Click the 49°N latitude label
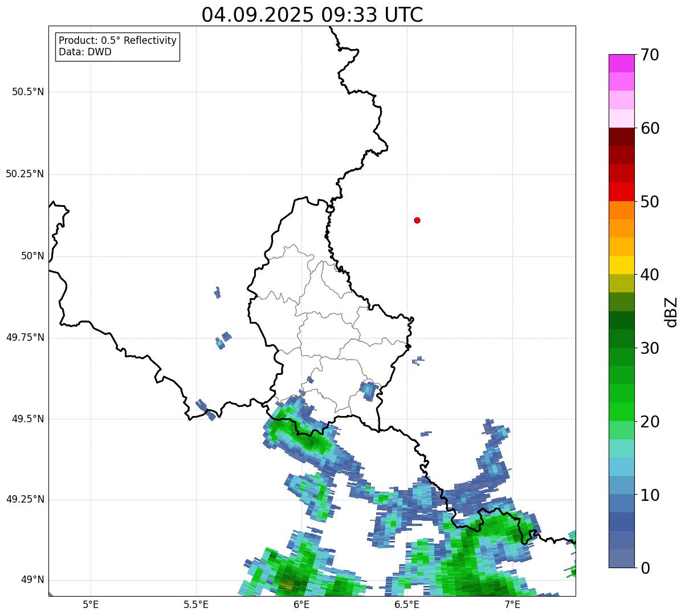The height and width of the screenshot is (616, 685). [32, 580]
